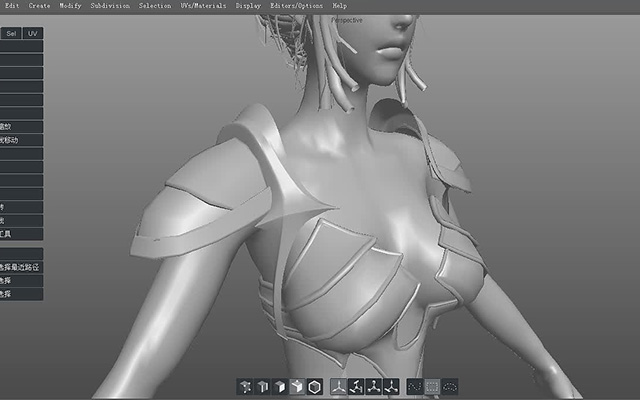
Task: Select the multi-component selection mode icon
Action: [x=245, y=386]
